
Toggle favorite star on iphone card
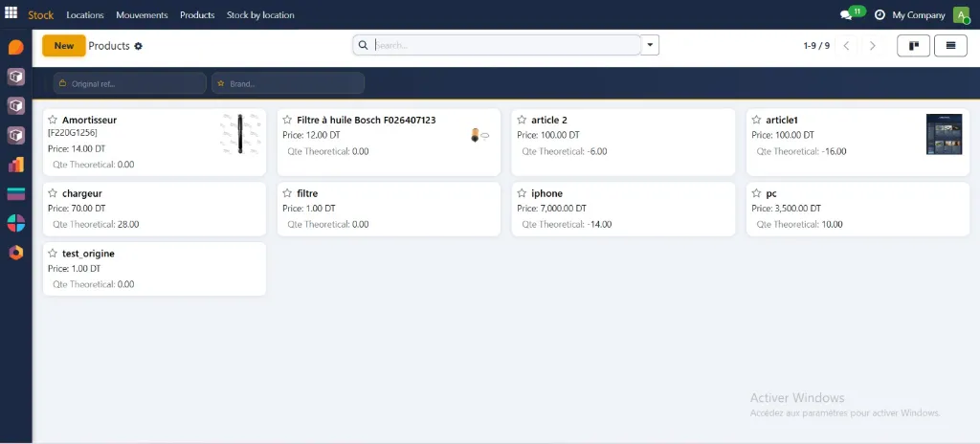[522, 193]
